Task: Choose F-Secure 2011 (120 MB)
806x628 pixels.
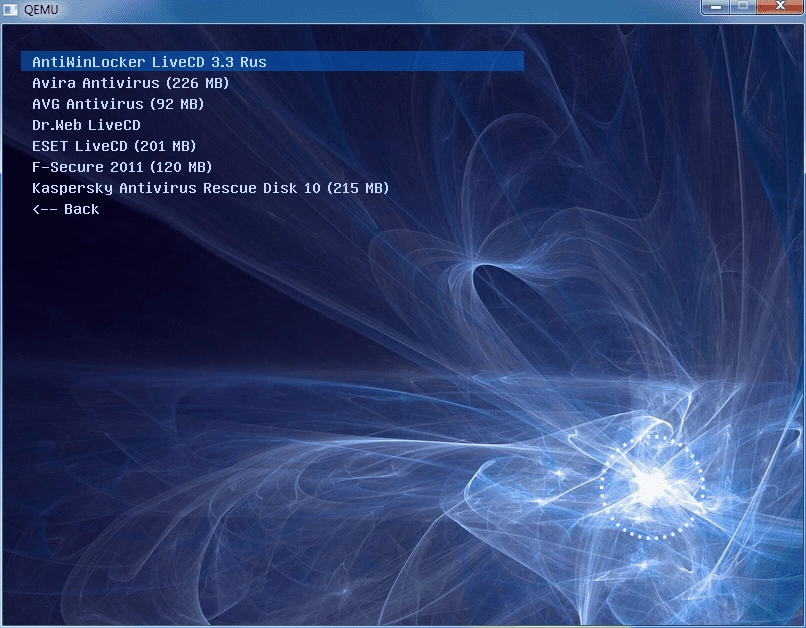Action: point(122,167)
